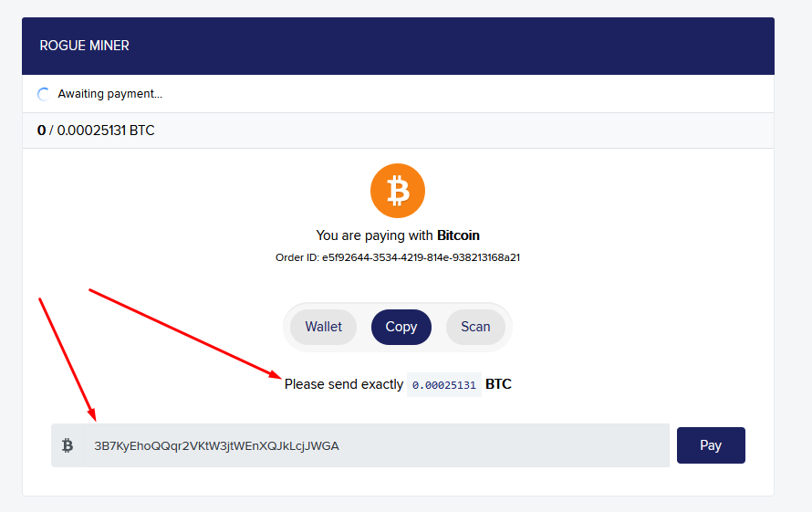Click the Bitcoin address text 3B7KyEho…JWGA
This screenshot has height=512, width=812.
click(x=216, y=446)
